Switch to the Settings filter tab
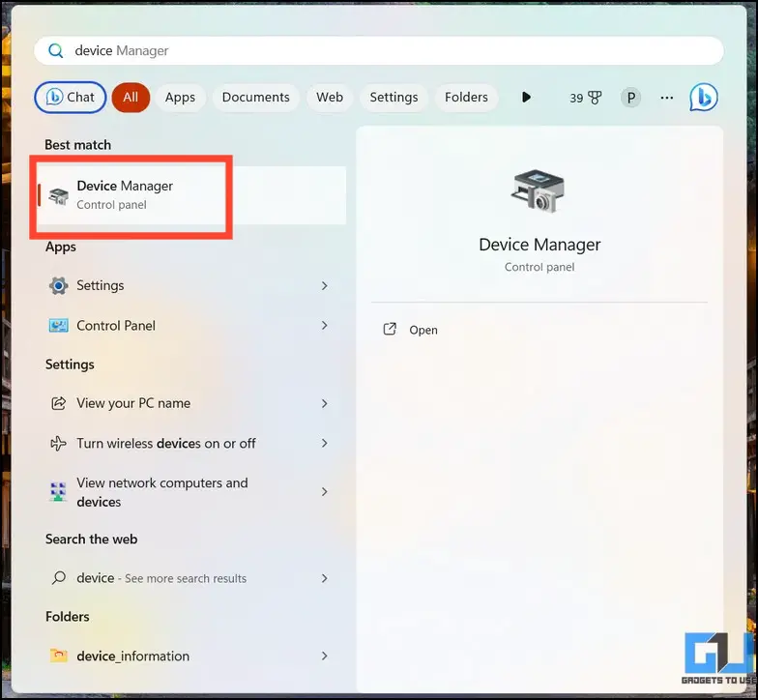758x700 pixels. (x=394, y=97)
